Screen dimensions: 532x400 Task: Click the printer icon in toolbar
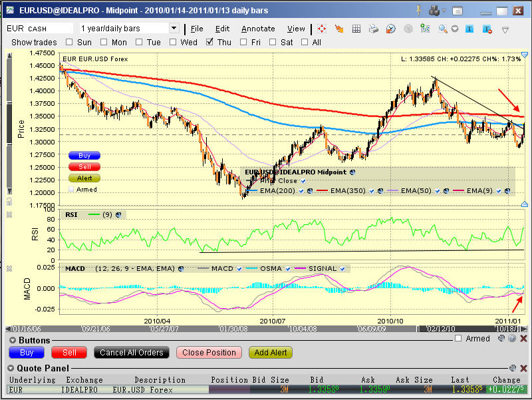tap(373, 29)
